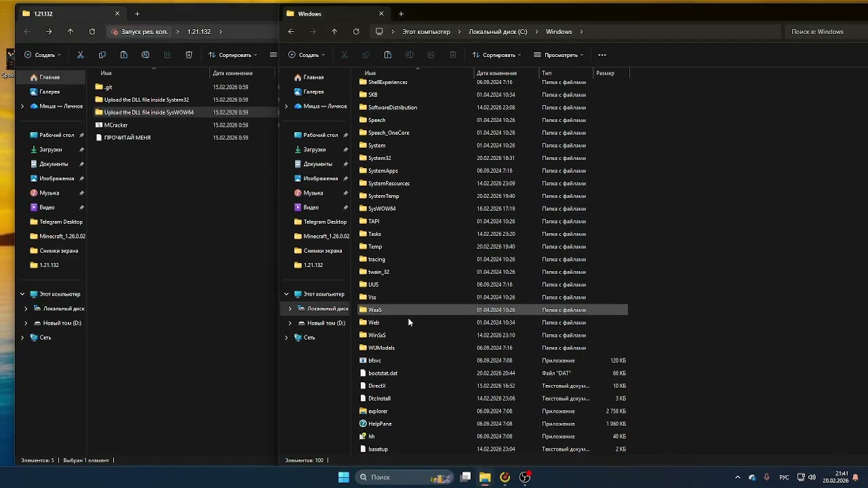Collapse Этот компьютер in 1.21.132 window tree
The width and height of the screenshot is (868, 488).
pos(22,294)
